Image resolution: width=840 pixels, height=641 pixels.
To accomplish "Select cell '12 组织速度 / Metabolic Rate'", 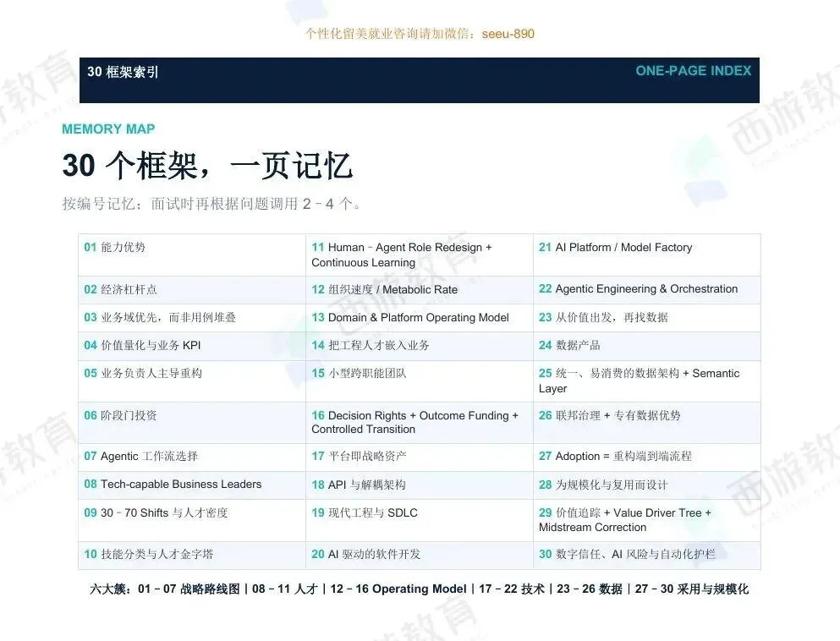I will (420, 290).
